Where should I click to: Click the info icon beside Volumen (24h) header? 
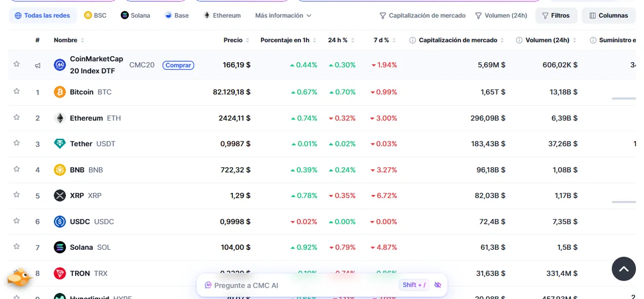[519, 40]
